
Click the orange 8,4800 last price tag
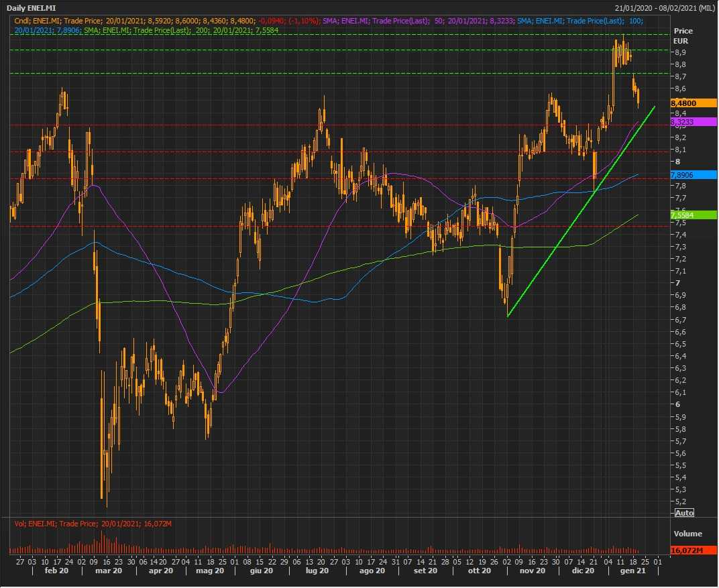pos(694,103)
